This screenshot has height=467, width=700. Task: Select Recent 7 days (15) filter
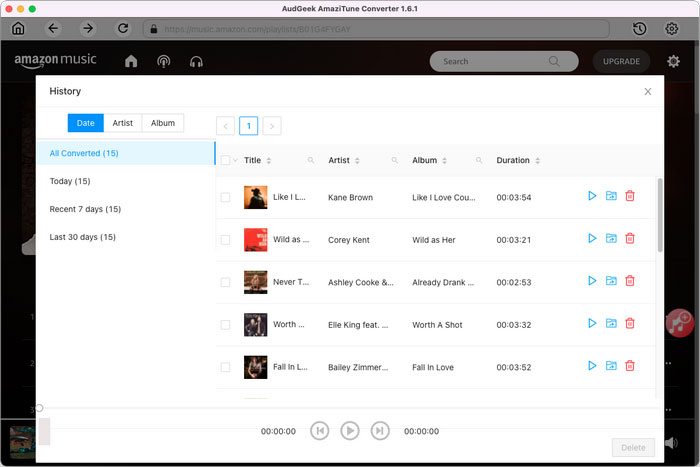point(126,209)
